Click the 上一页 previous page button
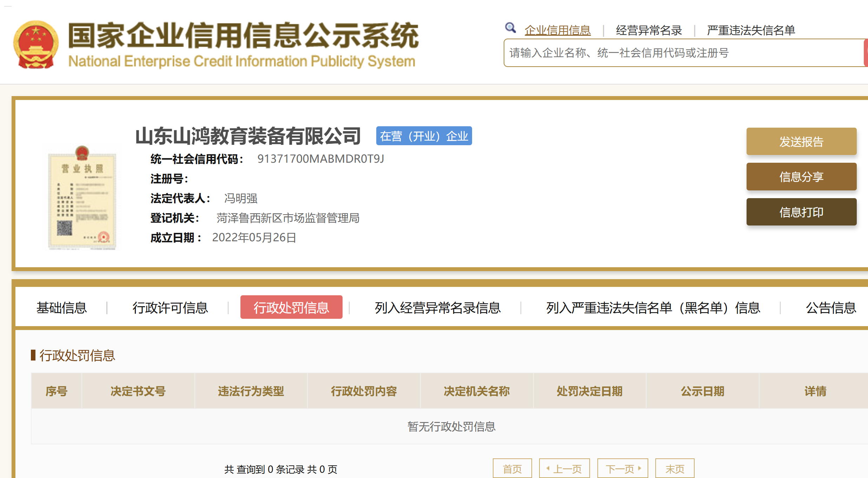868x478 pixels. coord(564,469)
